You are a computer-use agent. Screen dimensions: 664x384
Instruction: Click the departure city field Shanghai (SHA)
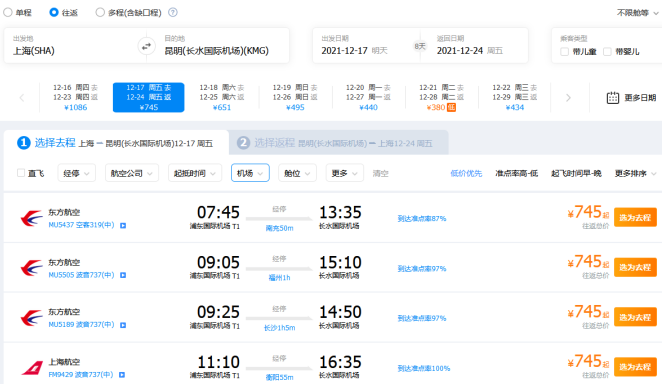pos(72,46)
